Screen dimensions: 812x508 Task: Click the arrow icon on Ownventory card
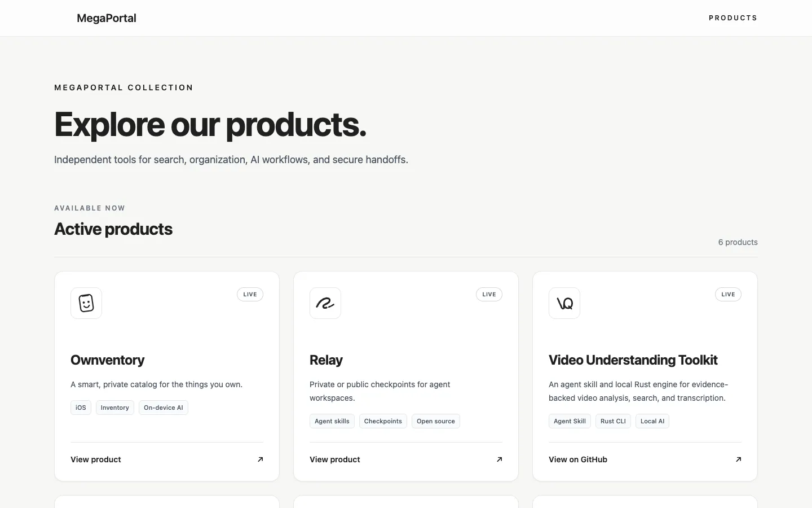(x=260, y=459)
